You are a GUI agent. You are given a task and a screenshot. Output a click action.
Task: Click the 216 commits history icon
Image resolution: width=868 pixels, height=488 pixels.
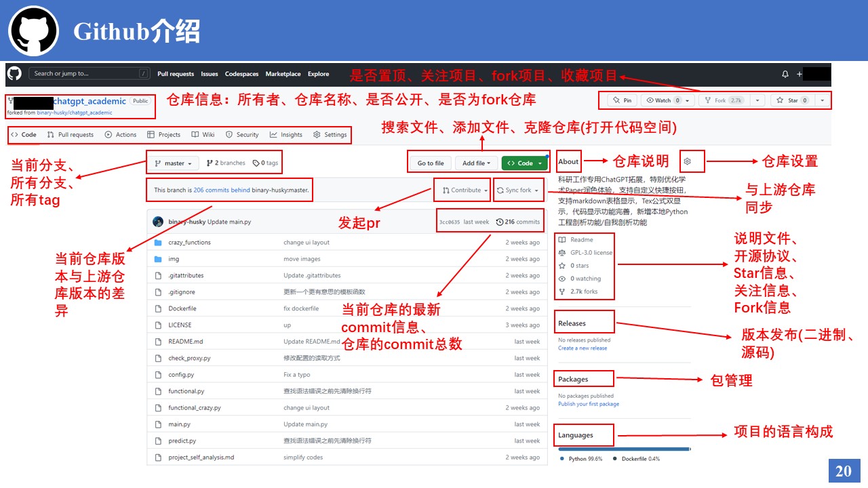[x=500, y=222]
